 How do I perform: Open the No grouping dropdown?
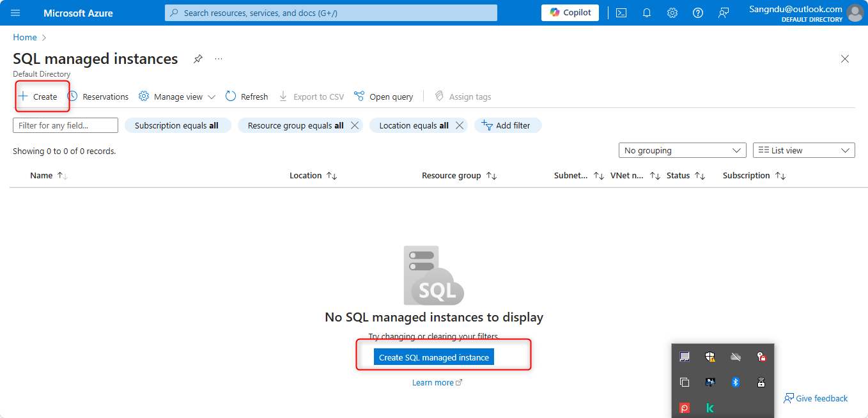[x=682, y=150]
